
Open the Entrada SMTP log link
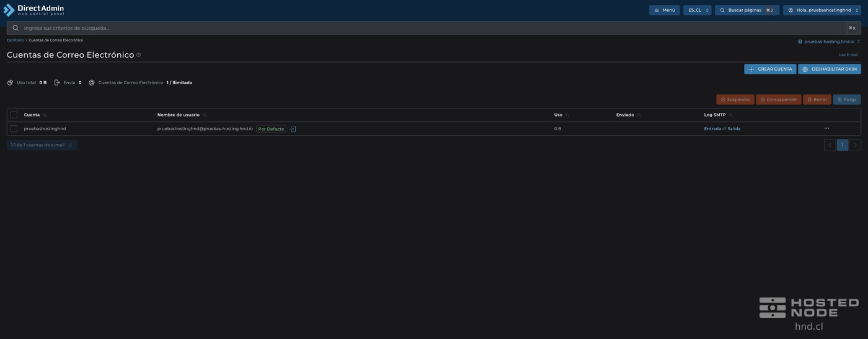712,129
